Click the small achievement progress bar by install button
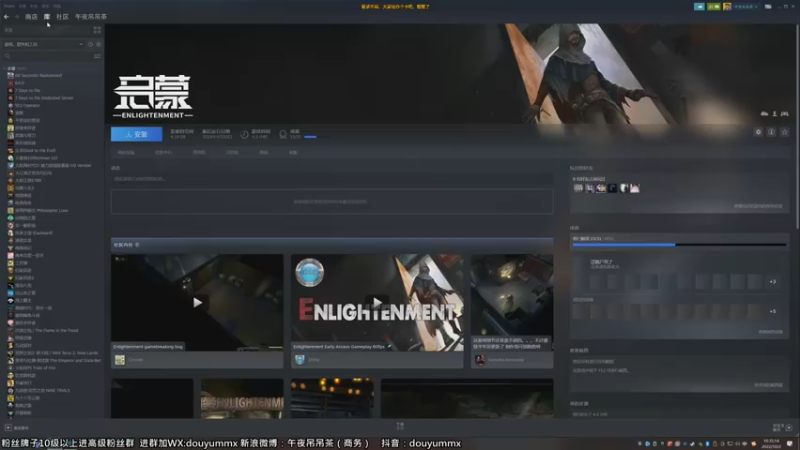This screenshot has height=450, width=800. (316, 137)
